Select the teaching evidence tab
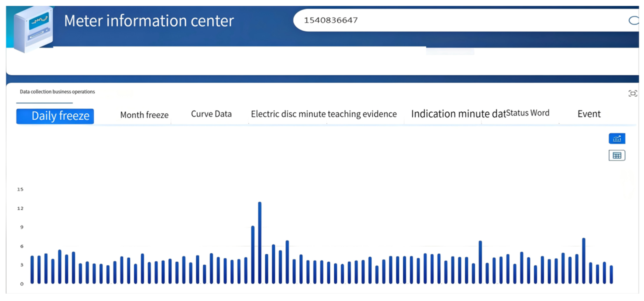 click(x=362, y=114)
